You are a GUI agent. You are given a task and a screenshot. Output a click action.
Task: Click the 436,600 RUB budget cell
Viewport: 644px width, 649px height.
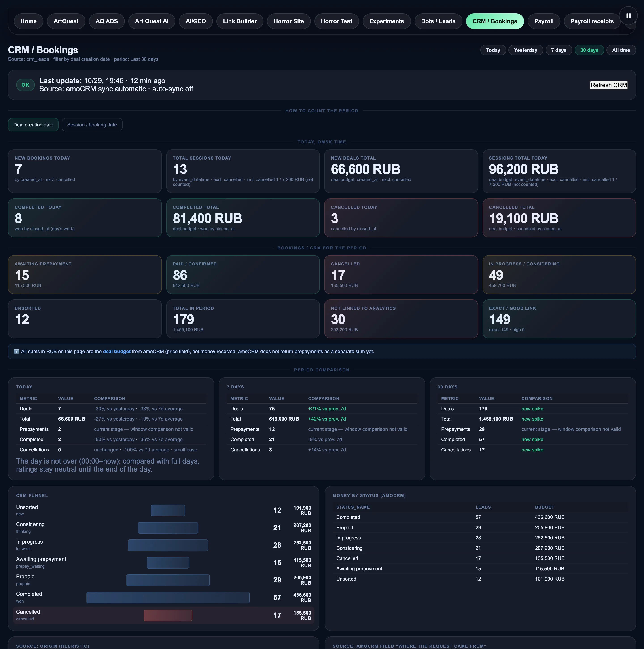click(x=550, y=517)
